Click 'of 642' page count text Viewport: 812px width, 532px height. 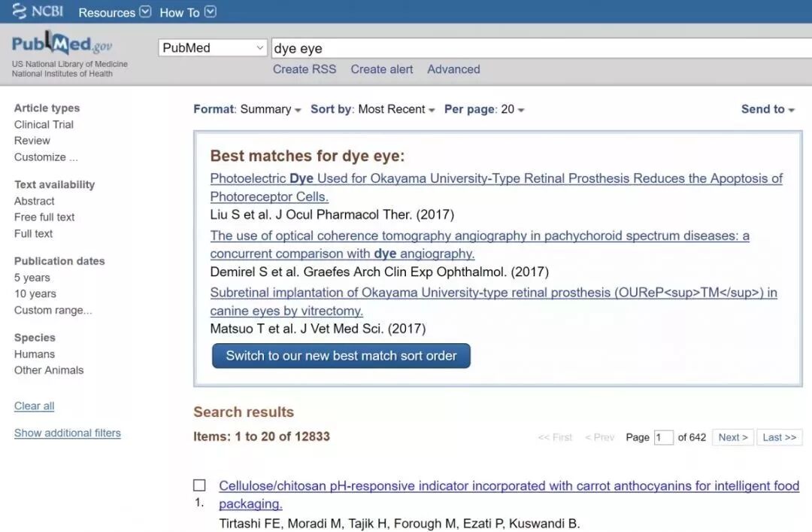[692, 437]
